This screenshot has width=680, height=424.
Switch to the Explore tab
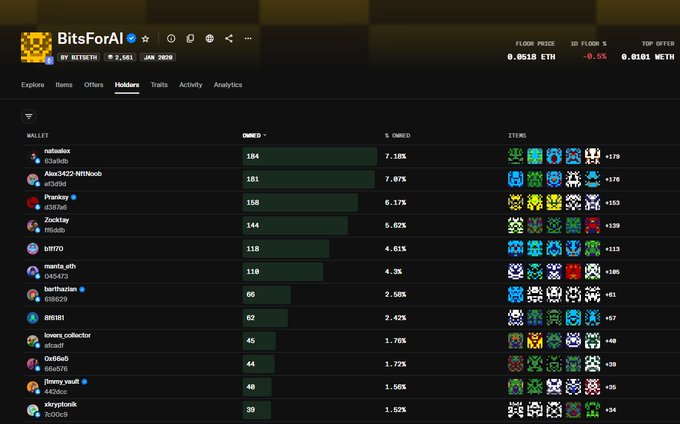[x=33, y=85]
